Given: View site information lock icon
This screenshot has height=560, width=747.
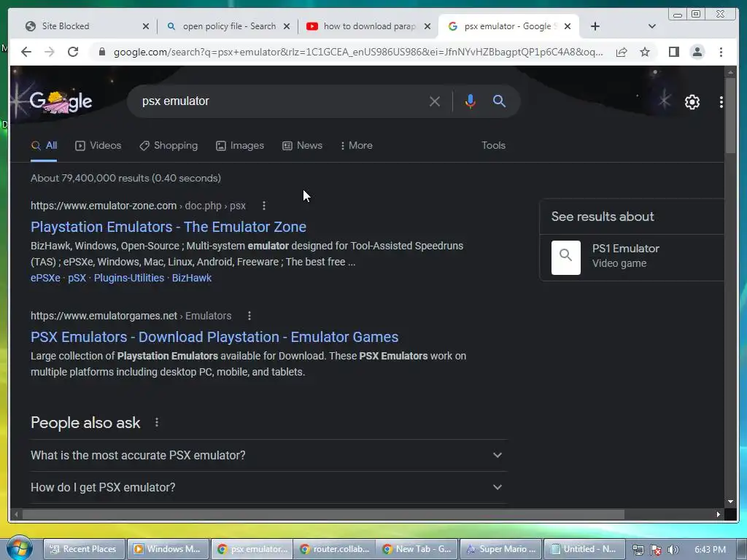Looking at the screenshot, I should pyautogui.click(x=102, y=52).
